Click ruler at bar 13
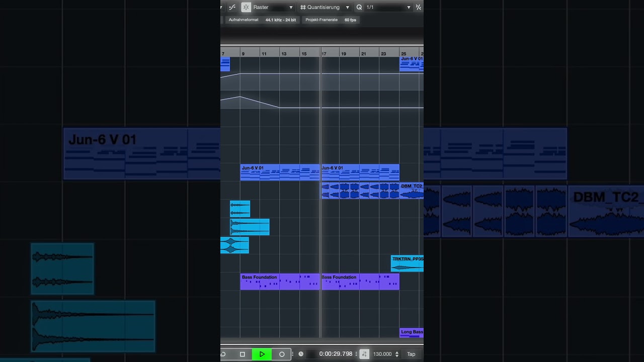The height and width of the screenshot is (362, 644). (284, 53)
